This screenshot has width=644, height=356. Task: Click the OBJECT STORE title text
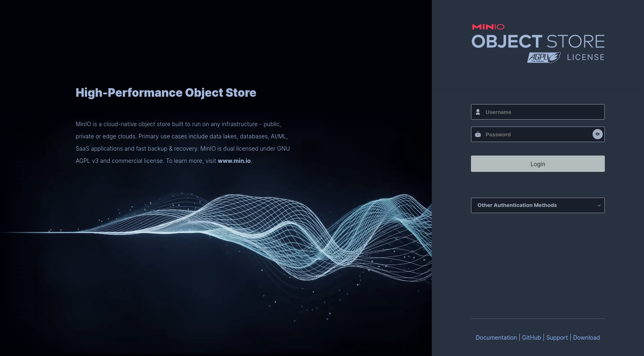point(538,42)
